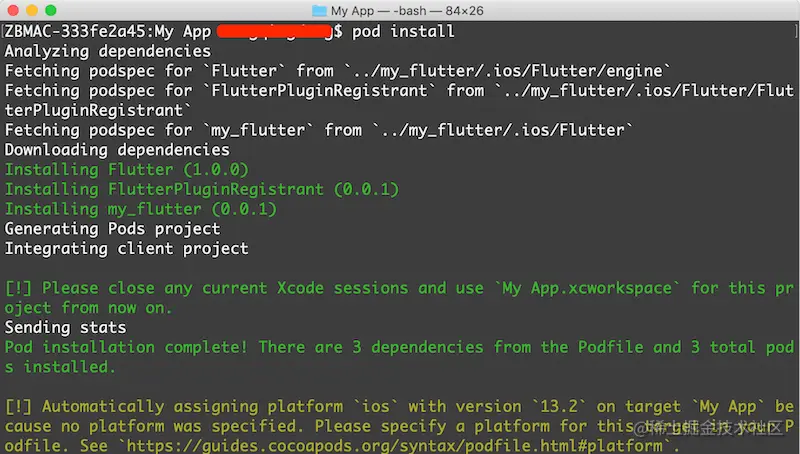
Task: Click the 'Please close any current Xcode sessions' warning
Action: click(x=399, y=298)
